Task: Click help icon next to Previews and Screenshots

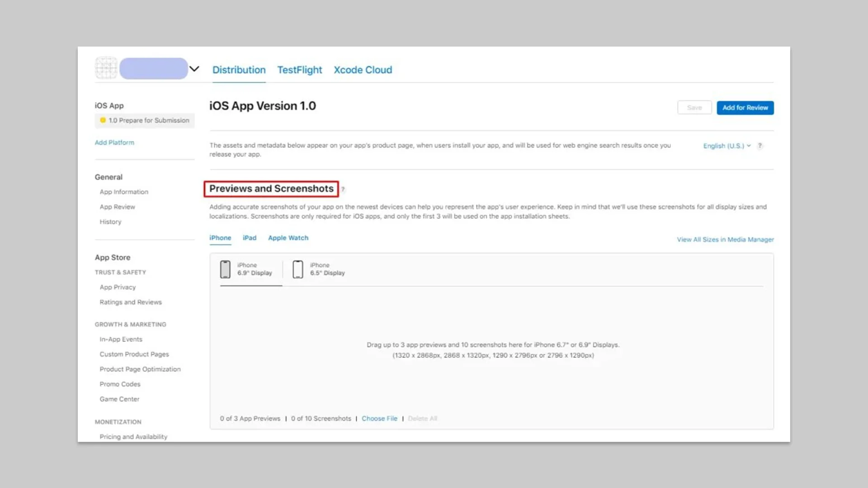Action: click(x=343, y=189)
